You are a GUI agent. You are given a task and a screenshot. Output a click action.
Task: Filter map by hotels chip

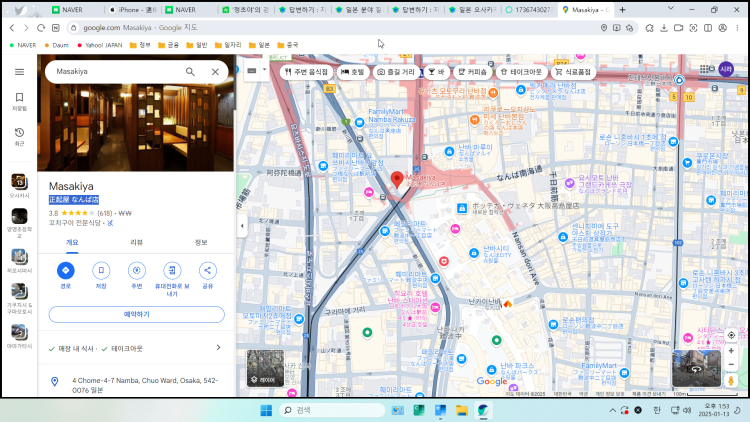pos(353,72)
